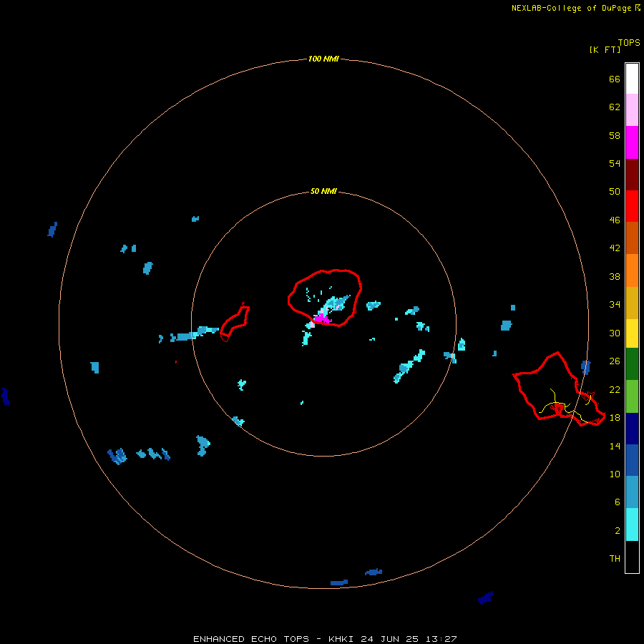Click the TOPS legend title
This screenshot has height=644, width=644.
point(629,42)
